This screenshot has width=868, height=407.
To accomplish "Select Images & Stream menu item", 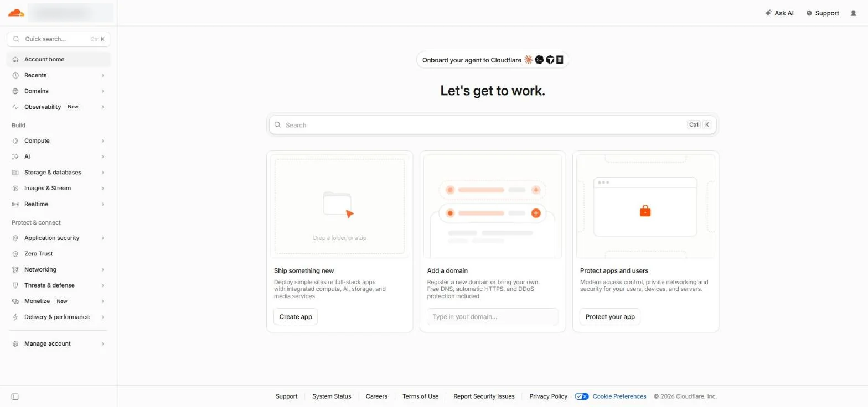I will (x=59, y=189).
